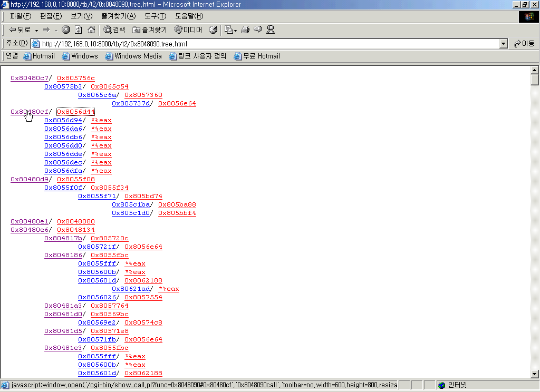The height and width of the screenshot is (392, 540).
Task: Open the 도구(T) menu
Action: pos(156,16)
